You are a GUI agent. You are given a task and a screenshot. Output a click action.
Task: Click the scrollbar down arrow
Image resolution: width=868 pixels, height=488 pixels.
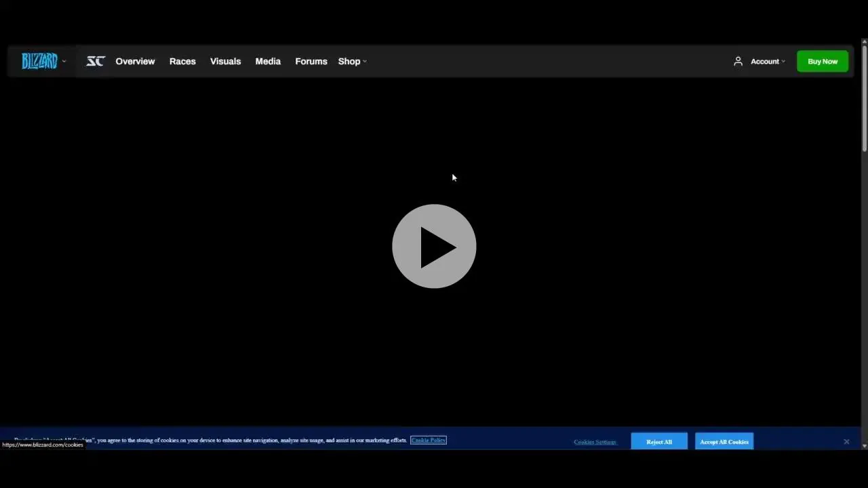(865, 446)
